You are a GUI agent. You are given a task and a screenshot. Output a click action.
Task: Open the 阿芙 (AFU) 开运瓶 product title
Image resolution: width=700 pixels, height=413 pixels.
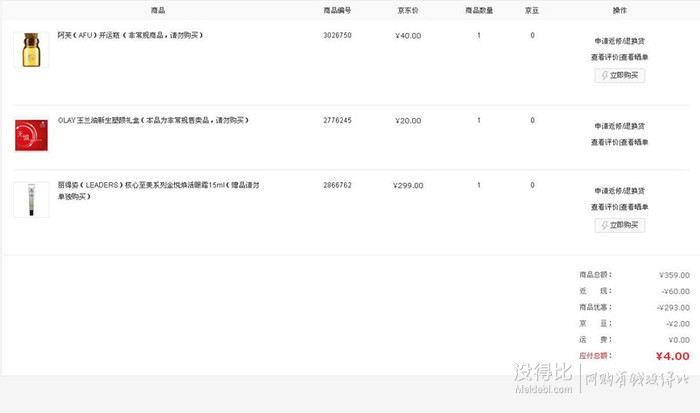(x=130, y=35)
